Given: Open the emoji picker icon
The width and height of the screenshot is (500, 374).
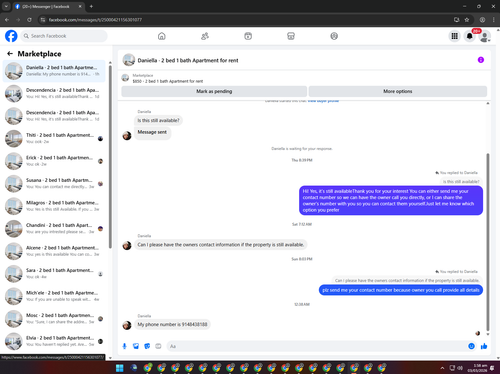Looking at the screenshot, I should click(x=471, y=346).
